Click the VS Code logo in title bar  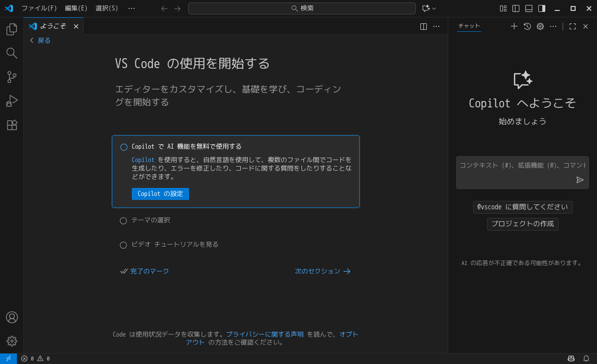(x=8, y=8)
